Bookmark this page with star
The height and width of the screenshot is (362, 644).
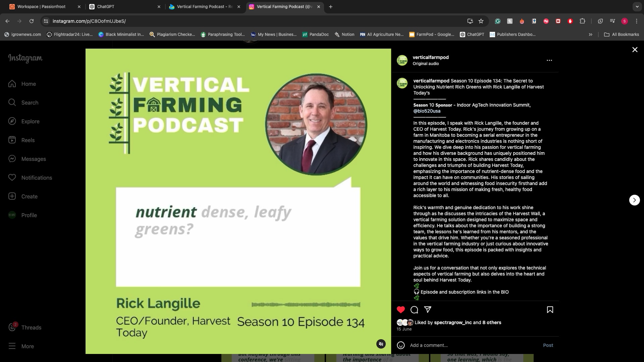[x=481, y=21]
